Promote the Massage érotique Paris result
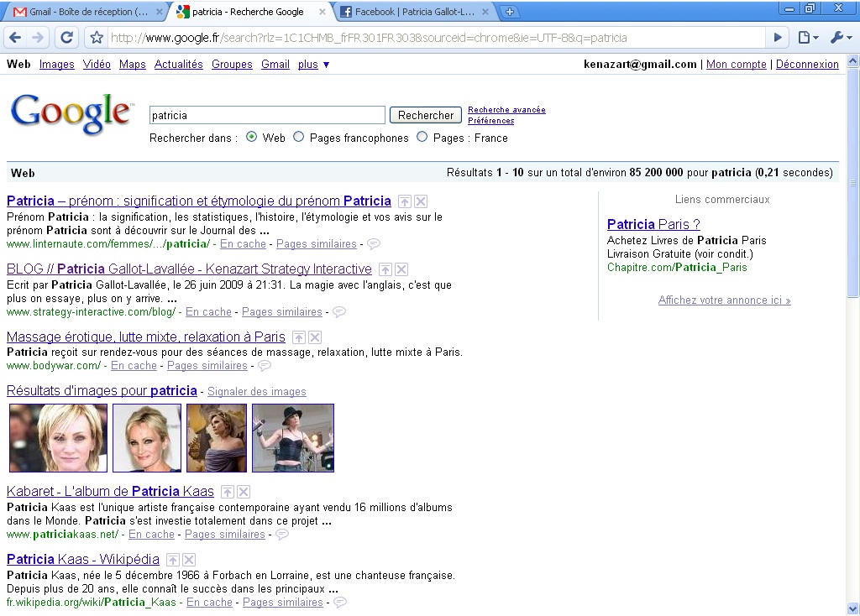 point(298,337)
